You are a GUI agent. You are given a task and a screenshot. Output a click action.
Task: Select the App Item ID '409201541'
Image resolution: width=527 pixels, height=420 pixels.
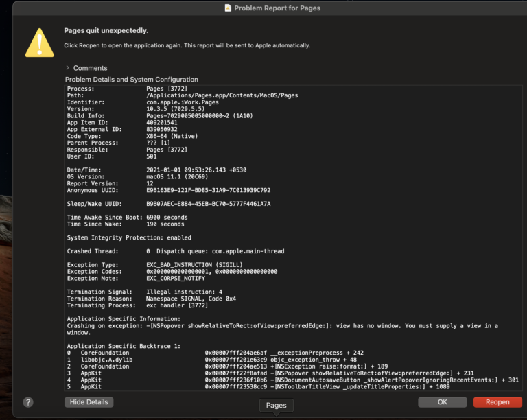point(162,123)
